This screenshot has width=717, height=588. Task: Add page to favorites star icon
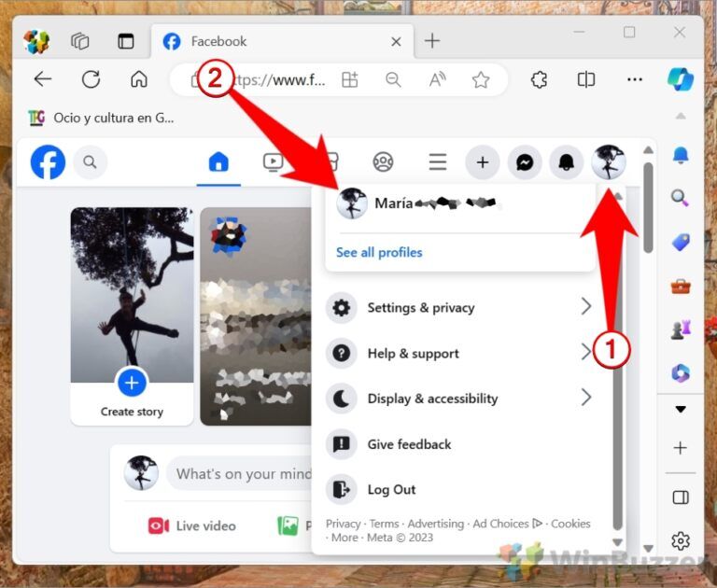[481, 79]
